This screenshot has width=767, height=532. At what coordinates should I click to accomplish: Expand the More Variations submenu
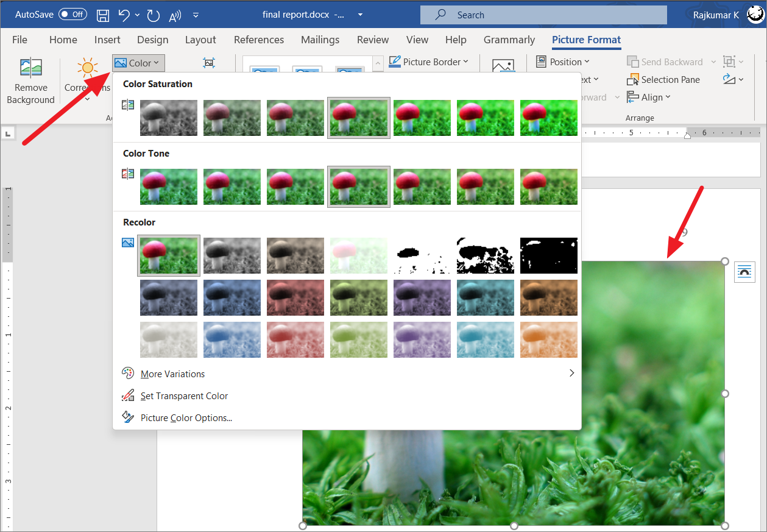(347, 374)
